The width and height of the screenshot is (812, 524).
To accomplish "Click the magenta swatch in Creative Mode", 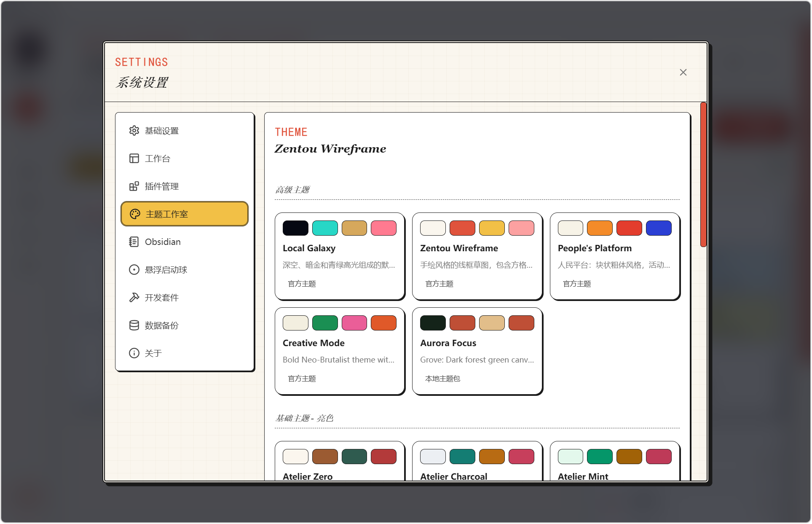I will coord(354,323).
